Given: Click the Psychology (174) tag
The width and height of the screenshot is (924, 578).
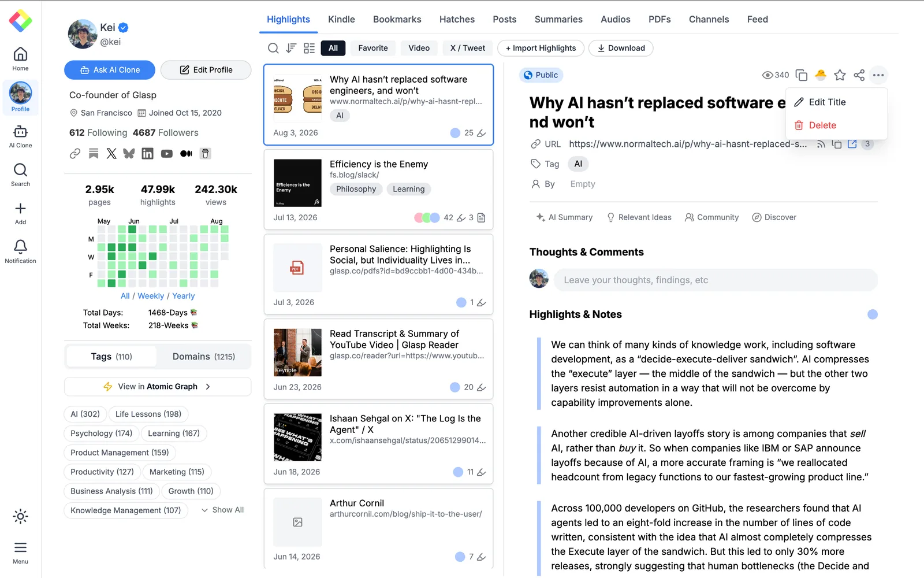Looking at the screenshot, I should [101, 433].
